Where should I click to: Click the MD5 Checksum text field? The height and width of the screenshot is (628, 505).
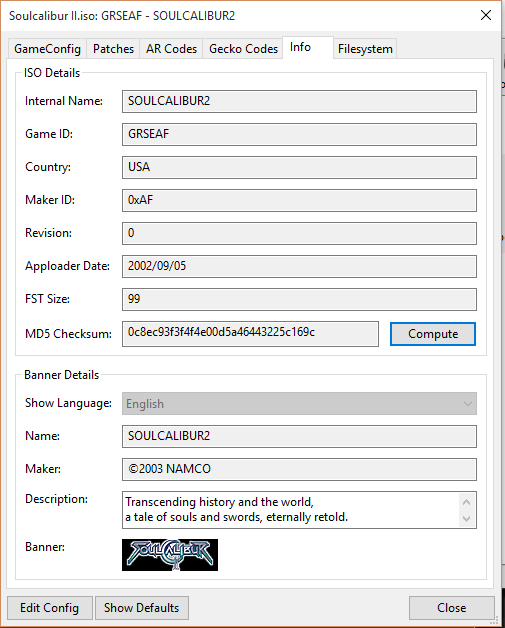(x=250, y=334)
